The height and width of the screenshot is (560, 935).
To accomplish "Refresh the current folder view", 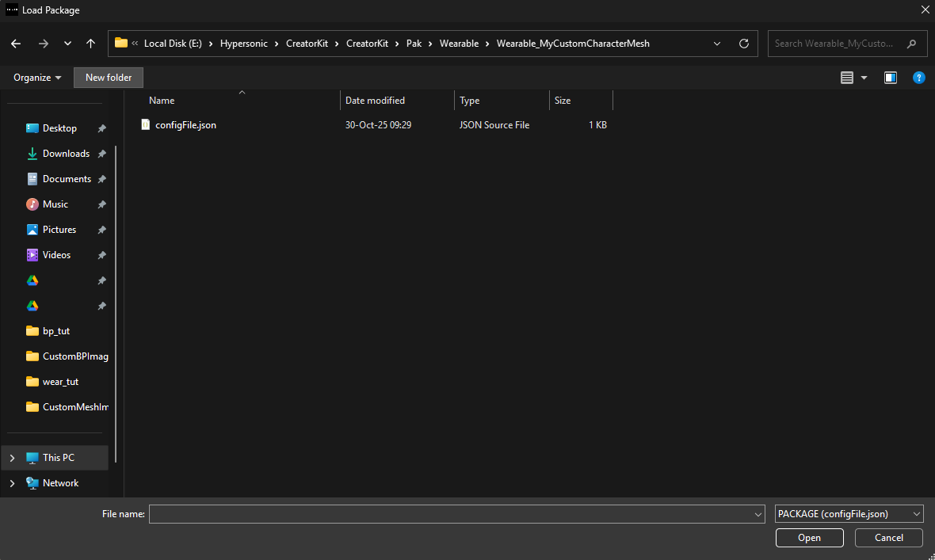I will click(x=743, y=44).
